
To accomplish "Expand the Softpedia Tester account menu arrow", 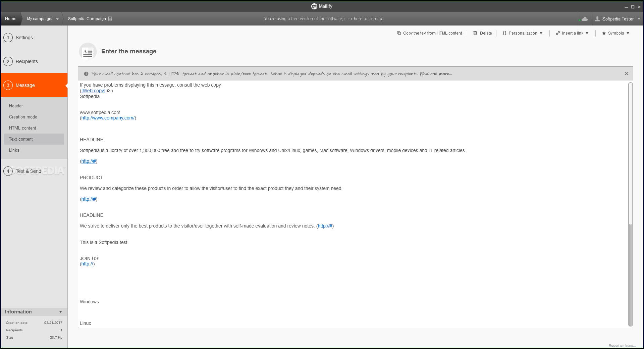I will pos(639,19).
